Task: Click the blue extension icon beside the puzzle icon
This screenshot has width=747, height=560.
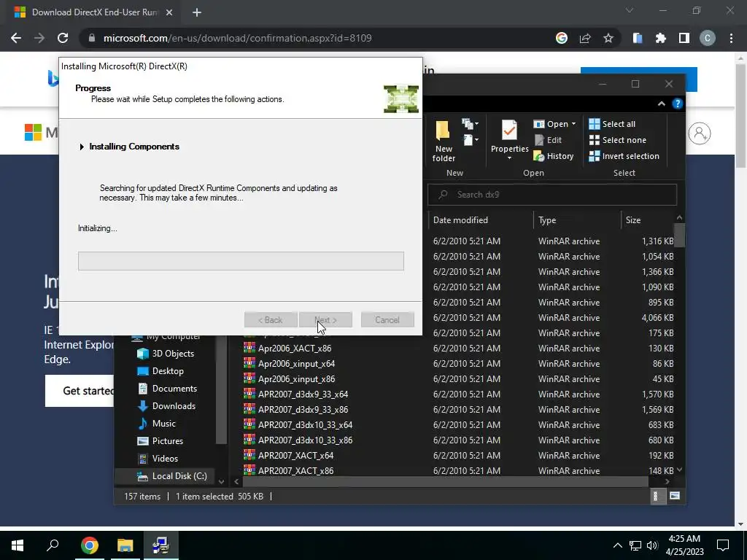Action: coord(638,38)
